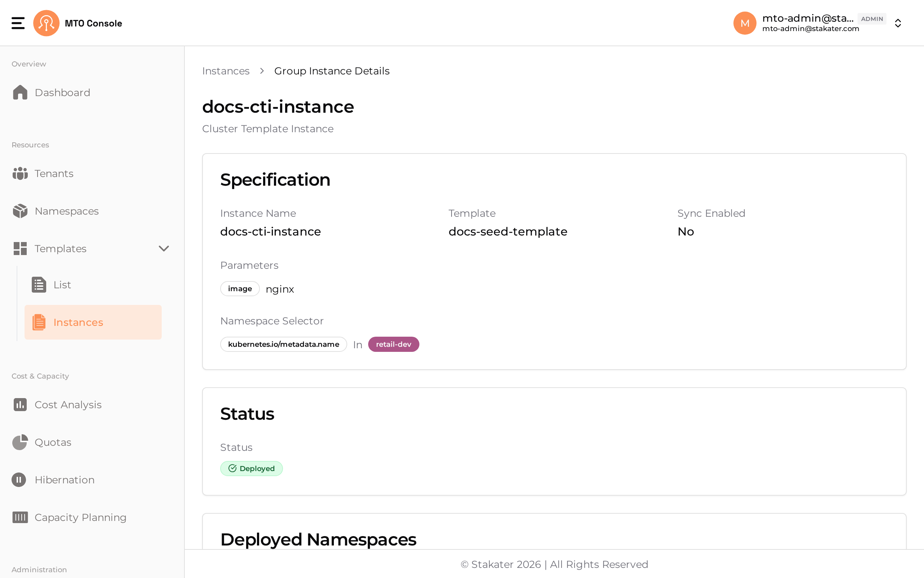Click the image parameter chip
The height and width of the screenshot is (578, 924).
tap(240, 289)
